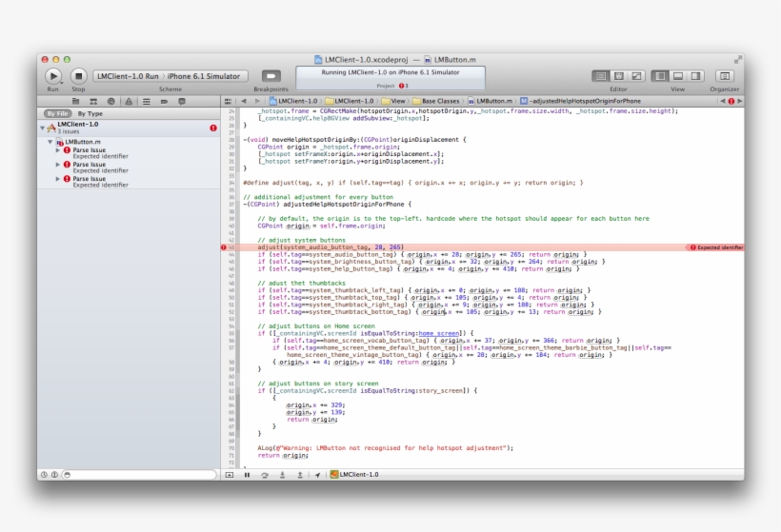
Task: Click LMButton.m in the jump bar
Action: click(490, 101)
